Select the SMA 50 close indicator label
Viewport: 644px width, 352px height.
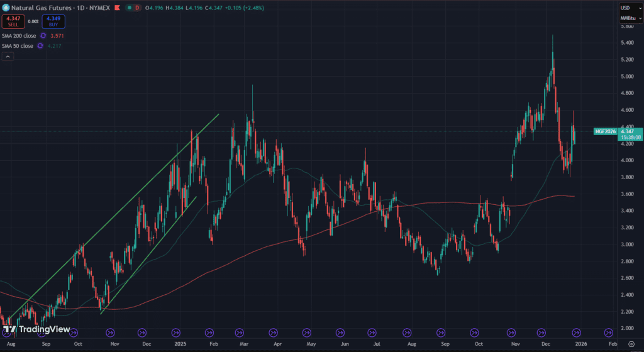17,46
